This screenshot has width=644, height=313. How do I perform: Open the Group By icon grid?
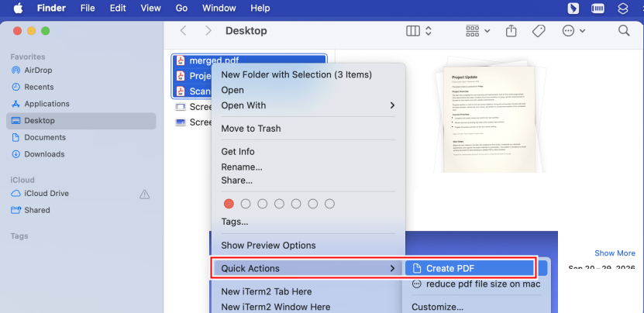[473, 31]
